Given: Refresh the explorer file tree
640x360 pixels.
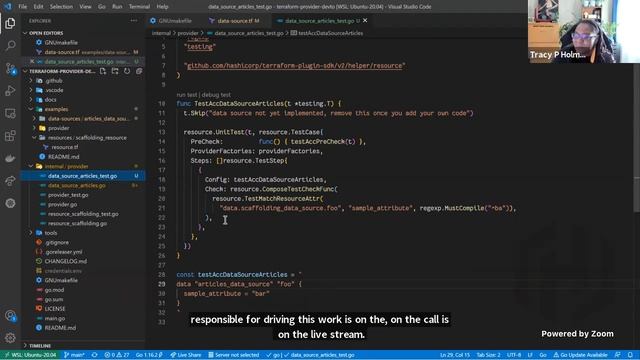Looking at the screenshot, I should pyautogui.click(x=127, y=71).
